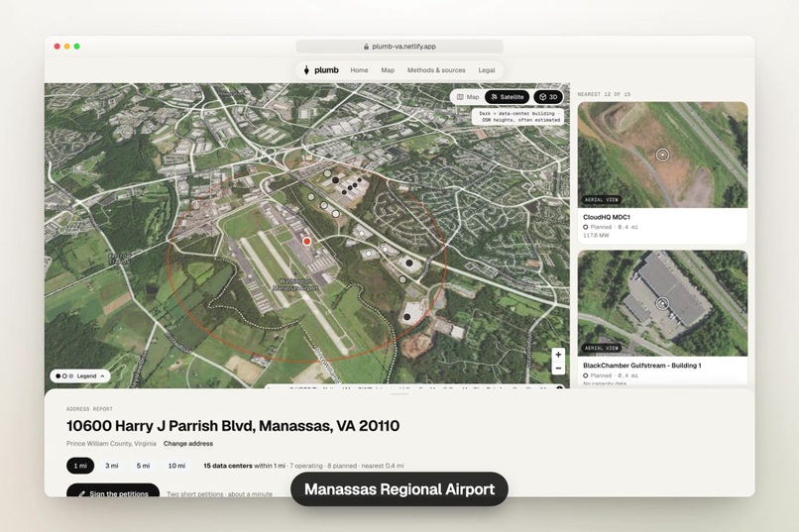Switch map to plain Map view
The image size is (799, 532).
(x=468, y=97)
